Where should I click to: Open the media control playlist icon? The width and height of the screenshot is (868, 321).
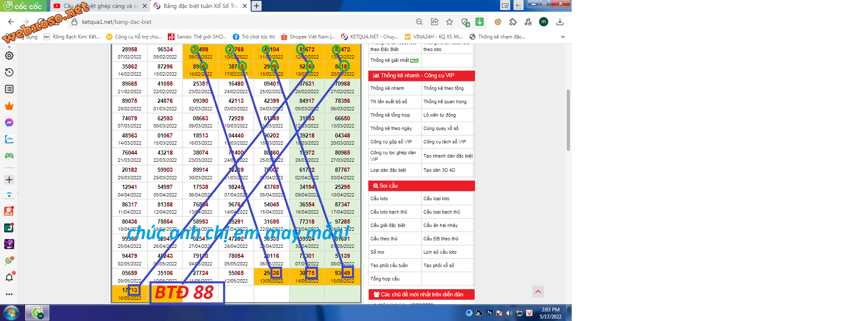528,22
